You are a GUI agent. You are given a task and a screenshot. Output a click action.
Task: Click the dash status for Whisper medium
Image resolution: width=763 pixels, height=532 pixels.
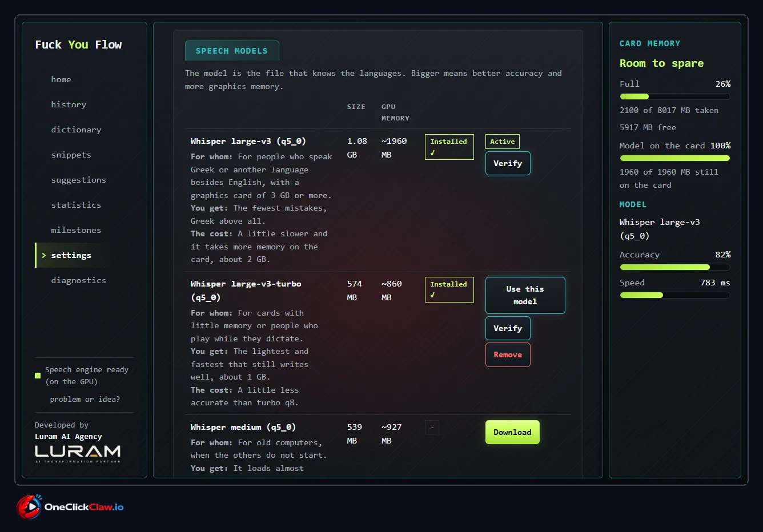point(432,427)
